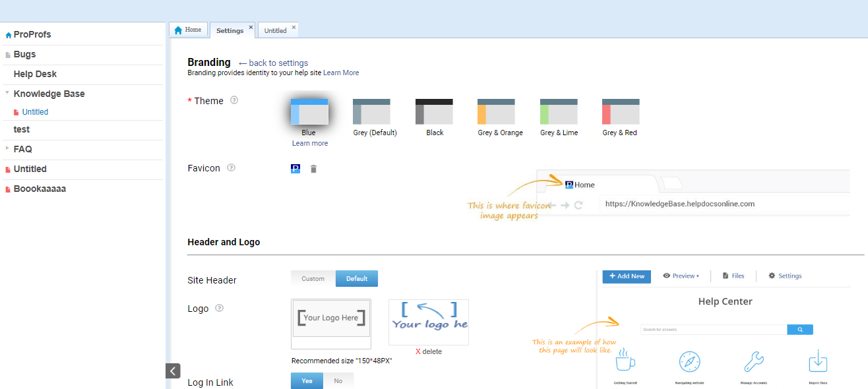Image resolution: width=868 pixels, height=389 pixels.
Task: Set Site Header to Default
Action: coord(356,278)
